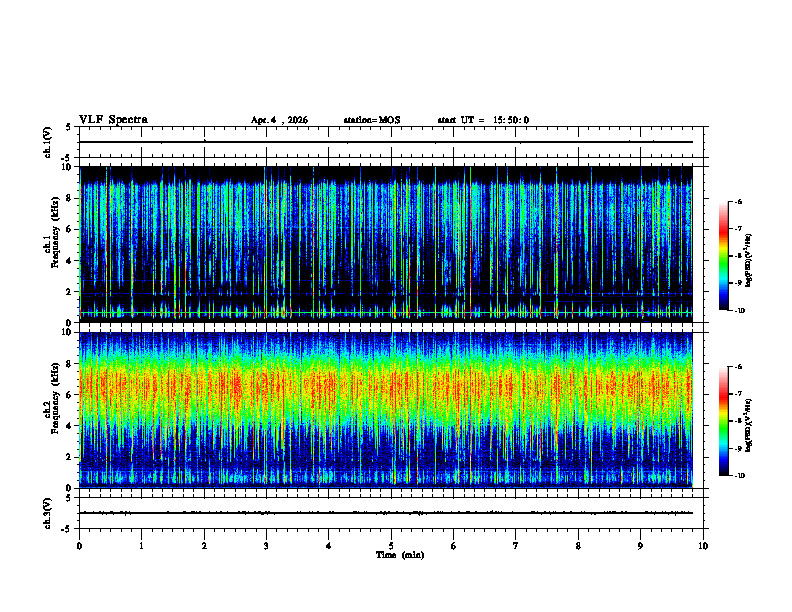The image size is (792, 612).
Task: Click the ch.1 colorbar "-10" scale label
Action: click(740, 311)
